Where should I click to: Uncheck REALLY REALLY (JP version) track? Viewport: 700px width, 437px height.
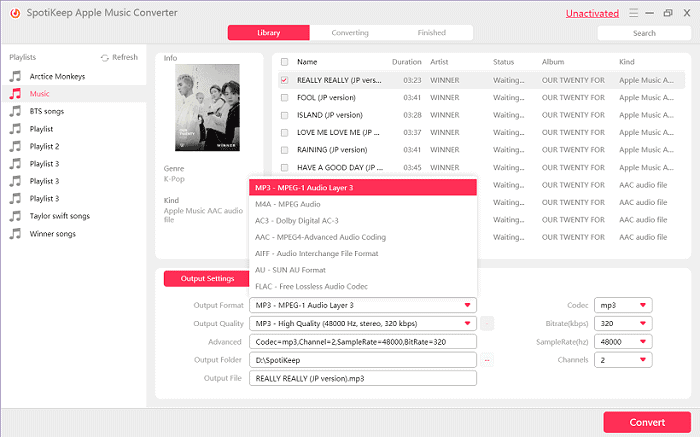[284, 80]
